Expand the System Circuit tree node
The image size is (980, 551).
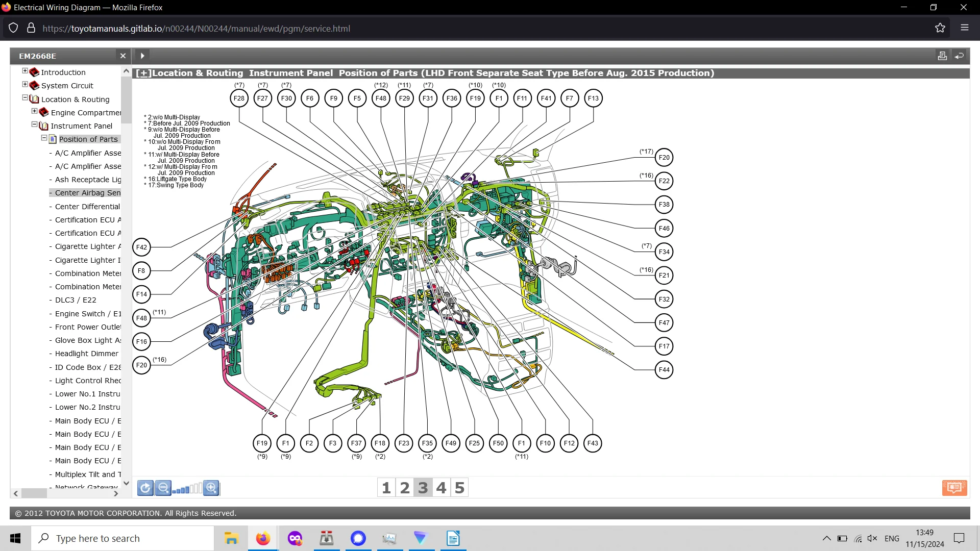[x=25, y=84]
